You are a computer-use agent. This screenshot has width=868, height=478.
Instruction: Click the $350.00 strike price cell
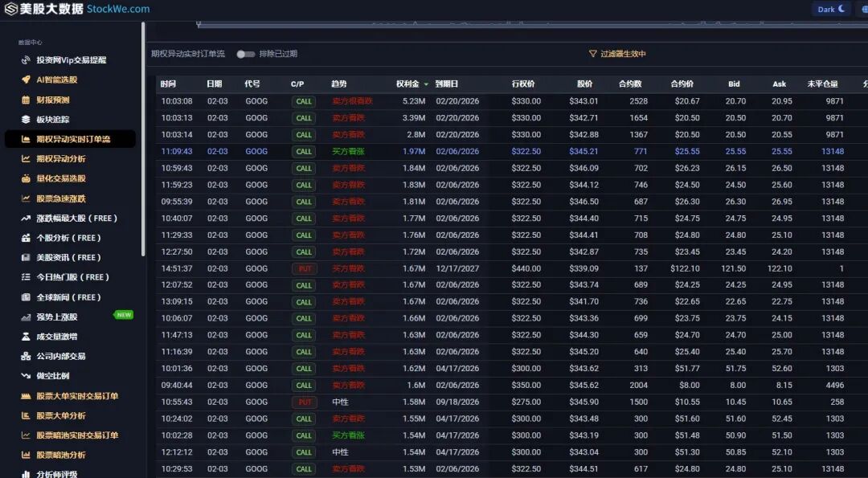click(526, 385)
